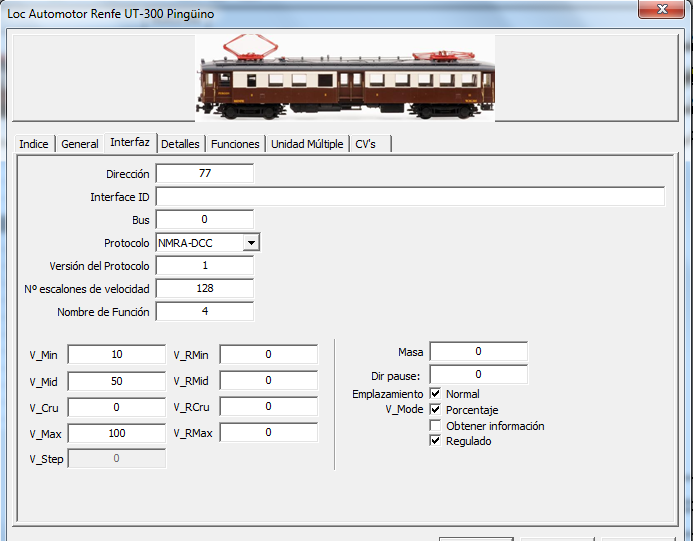Go to the Detalles tab

point(180,144)
